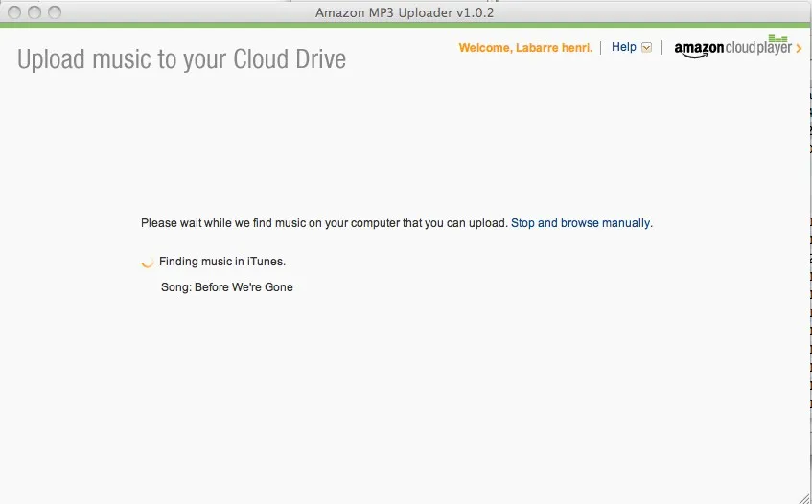Click the loading spinner next to Finding music
The height and width of the screenshot is (504, 812).
coord(147,263)
